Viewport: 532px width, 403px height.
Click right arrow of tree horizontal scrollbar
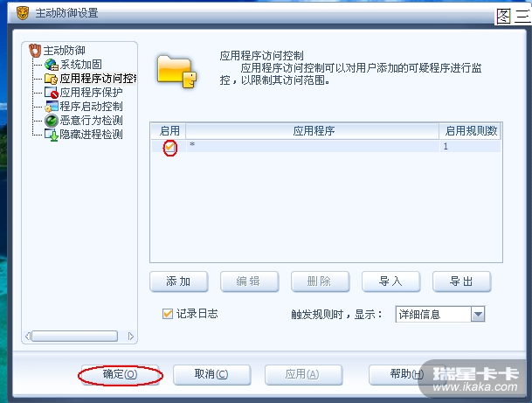pyautogui.click(x=131, y=336)
